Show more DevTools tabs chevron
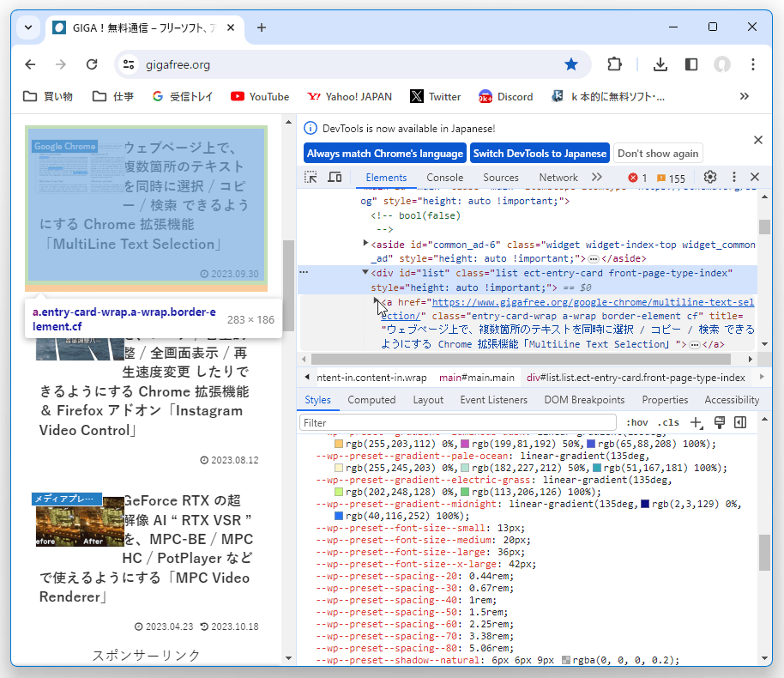 pyautogui.click(x=596, y=177)
